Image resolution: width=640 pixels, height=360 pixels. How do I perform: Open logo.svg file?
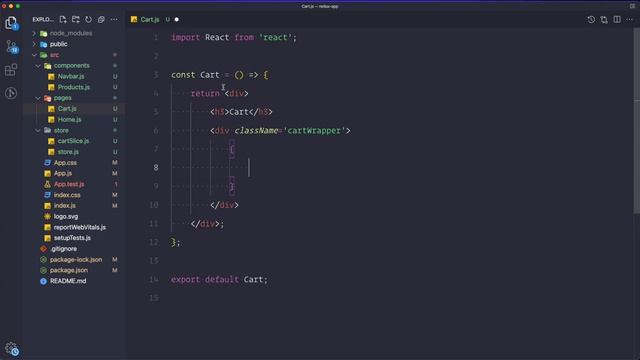tap(66, 216)
